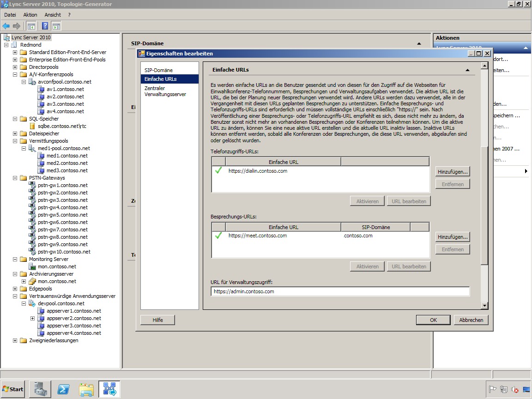Click the contoso.com SIP domain cell
This screenshot has width=532, height=399.
pyautogui.click(x=358, y=236)
